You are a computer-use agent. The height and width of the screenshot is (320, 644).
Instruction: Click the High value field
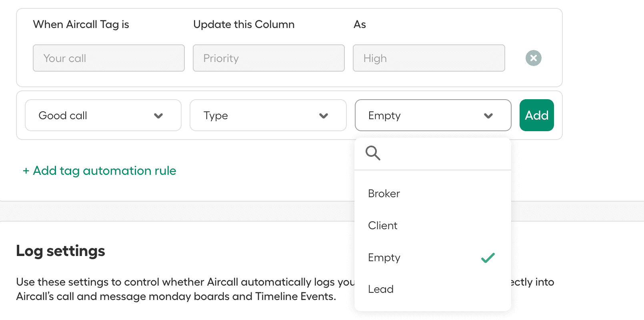428,58
